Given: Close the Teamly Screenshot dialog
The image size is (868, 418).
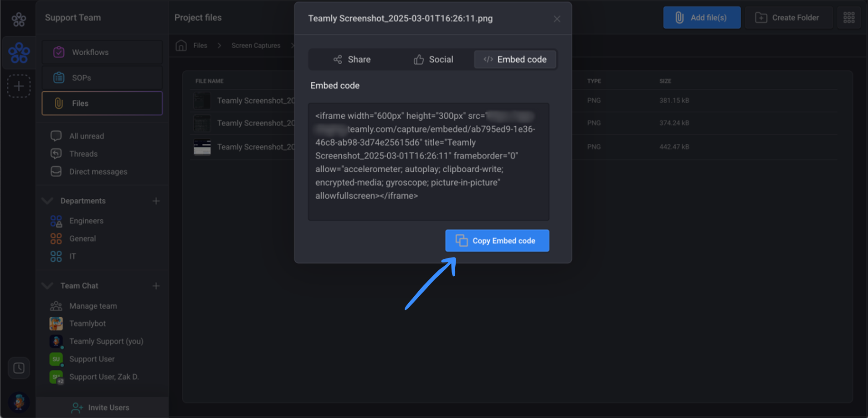Looking at the screenshot, I should pyautogui.click(x=557, y=19).
